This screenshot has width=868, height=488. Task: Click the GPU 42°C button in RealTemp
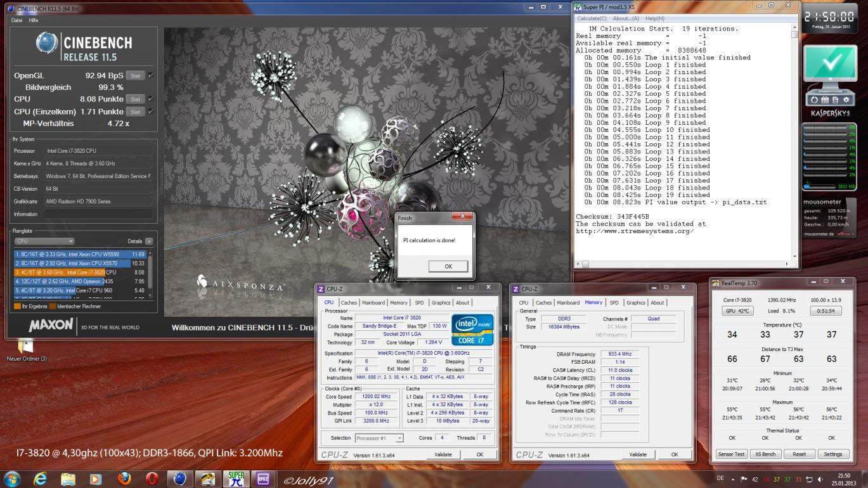click(737, 311)
